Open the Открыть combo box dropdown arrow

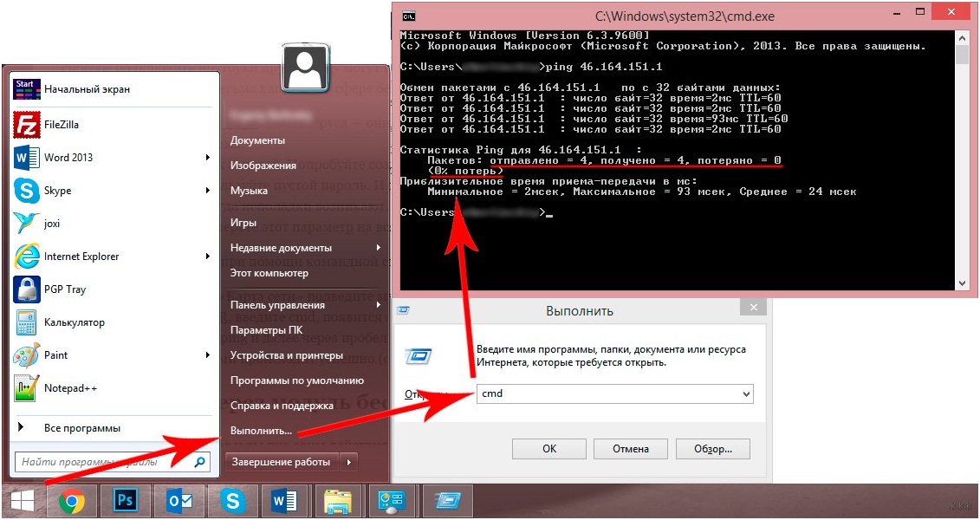pos(746,394)
